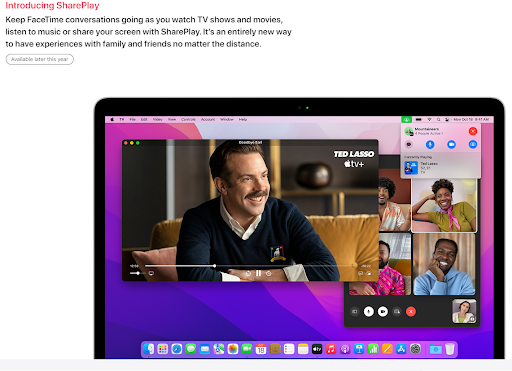Open the Trash in the Dock
Screen dimensions: 512x371
pos(450,349)
